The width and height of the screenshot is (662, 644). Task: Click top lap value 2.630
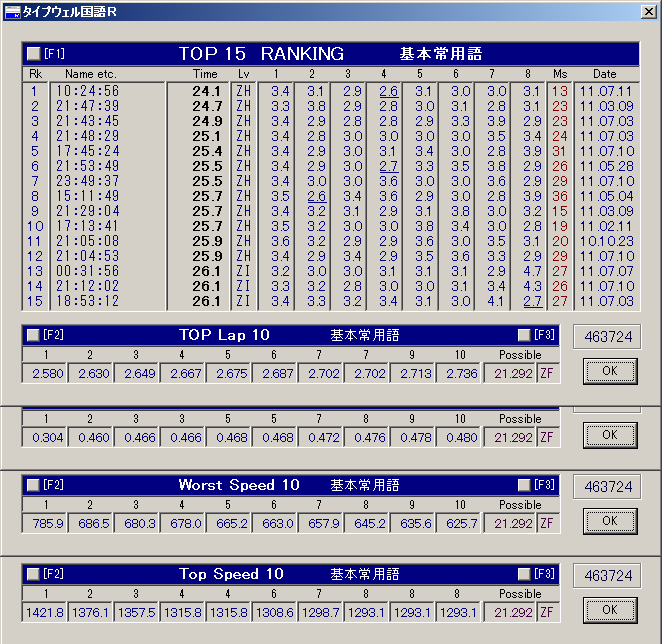(x=93, y=374)
